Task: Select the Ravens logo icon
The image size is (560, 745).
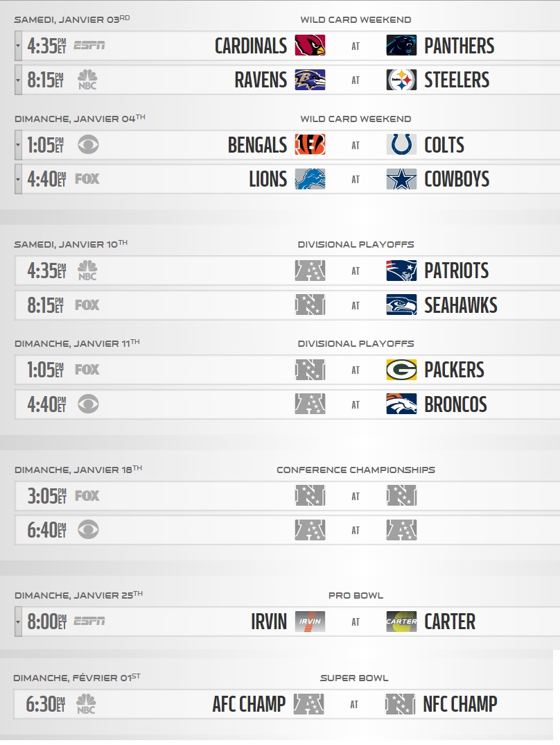Action: (310, 80)
